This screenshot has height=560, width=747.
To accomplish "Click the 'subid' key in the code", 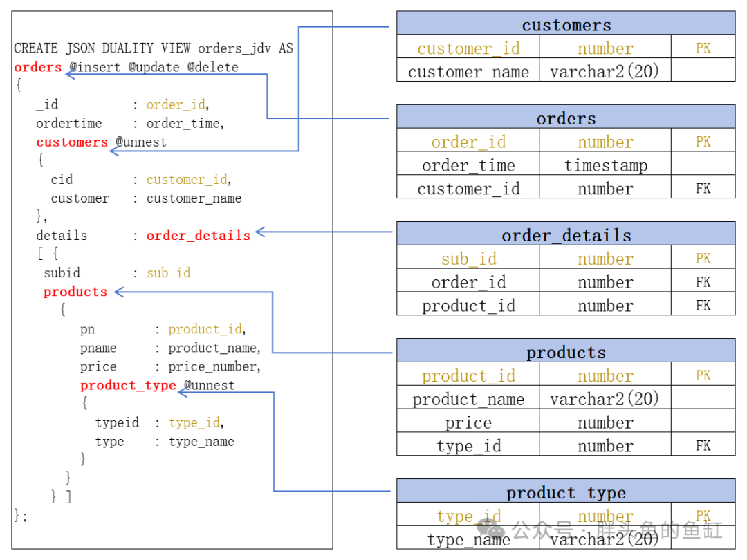I will [62, 273].
